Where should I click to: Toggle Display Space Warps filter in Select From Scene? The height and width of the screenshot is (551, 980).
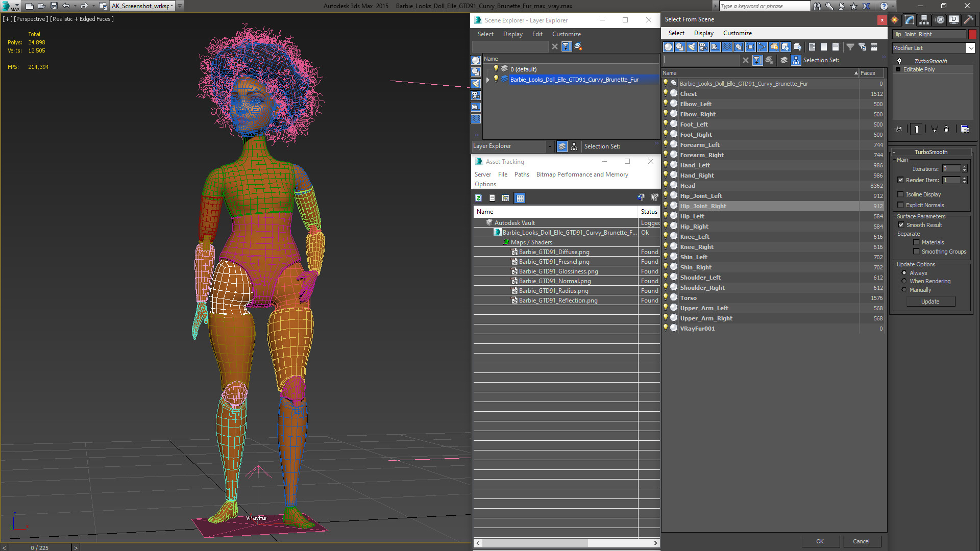click(x=727, y=47)
